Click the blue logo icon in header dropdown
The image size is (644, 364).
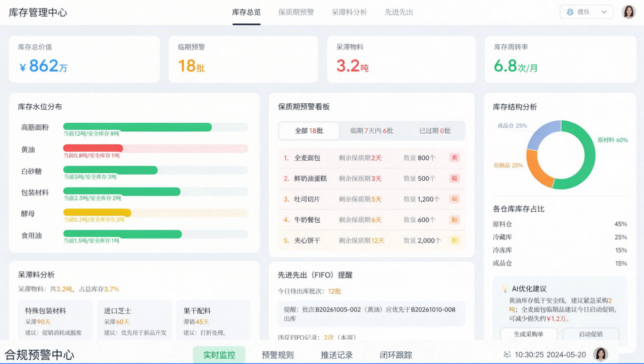click(x=570, y=12)
